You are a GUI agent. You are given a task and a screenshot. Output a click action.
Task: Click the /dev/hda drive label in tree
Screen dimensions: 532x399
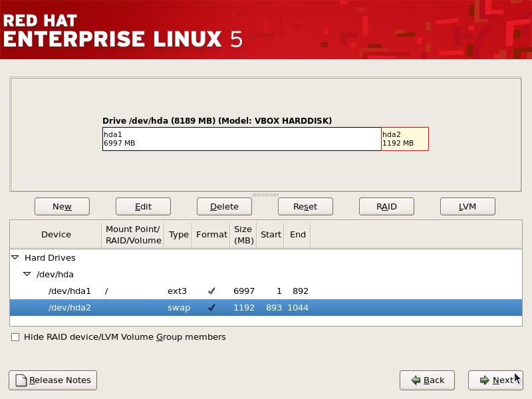[x=55, y=275]
